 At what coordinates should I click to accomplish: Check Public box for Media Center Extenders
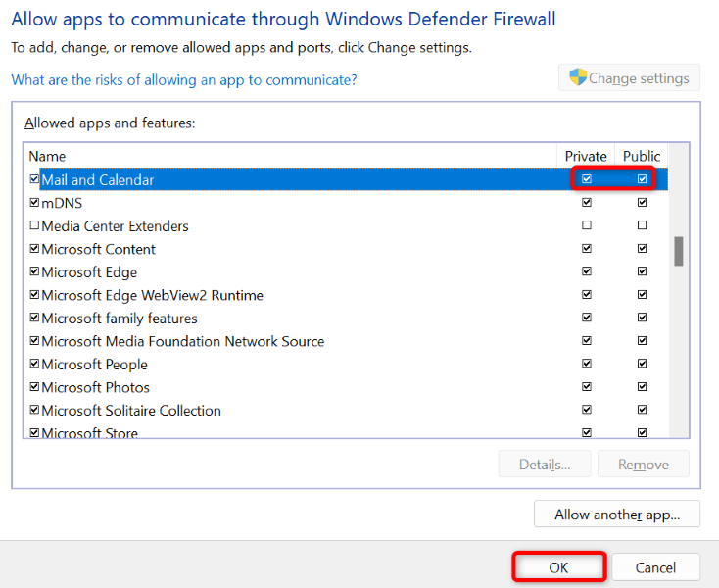point(642,225)
